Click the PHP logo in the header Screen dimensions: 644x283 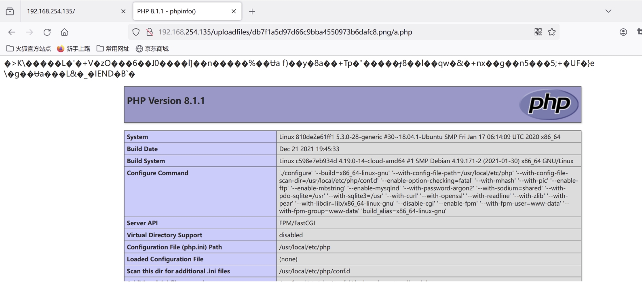point(549,104)
